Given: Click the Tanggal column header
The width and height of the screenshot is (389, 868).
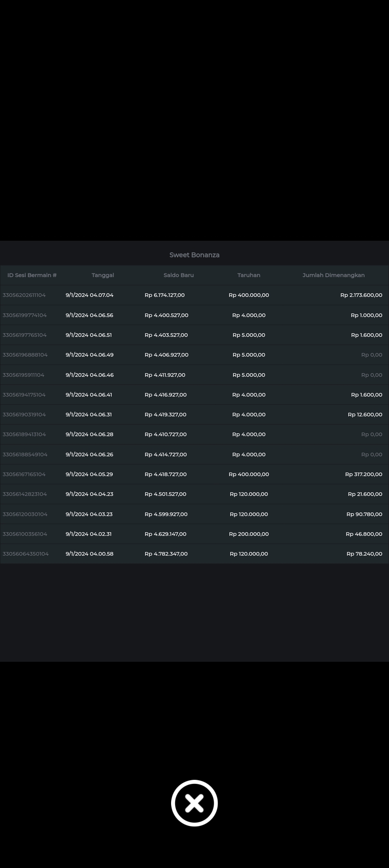Looking at the screenshot, I should [x=103, y=275].
